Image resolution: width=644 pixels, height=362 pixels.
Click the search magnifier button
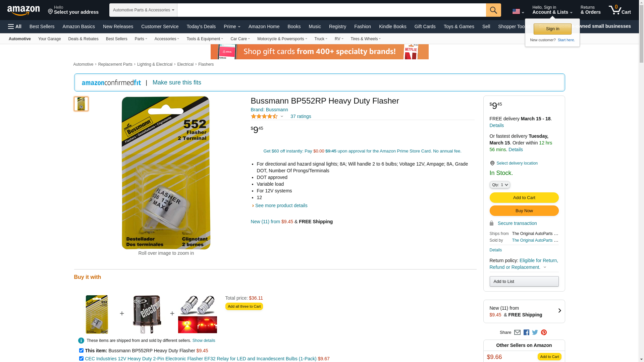pos(493,10)
